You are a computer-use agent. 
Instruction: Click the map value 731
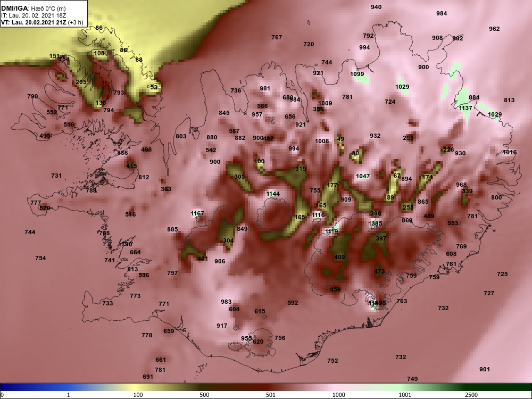[56, 176]
